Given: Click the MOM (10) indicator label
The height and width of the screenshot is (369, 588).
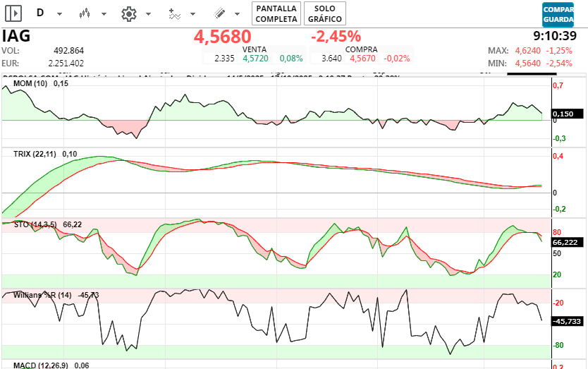Looking at the screenshot, I should pyautogui.click(x=30, y=83).
